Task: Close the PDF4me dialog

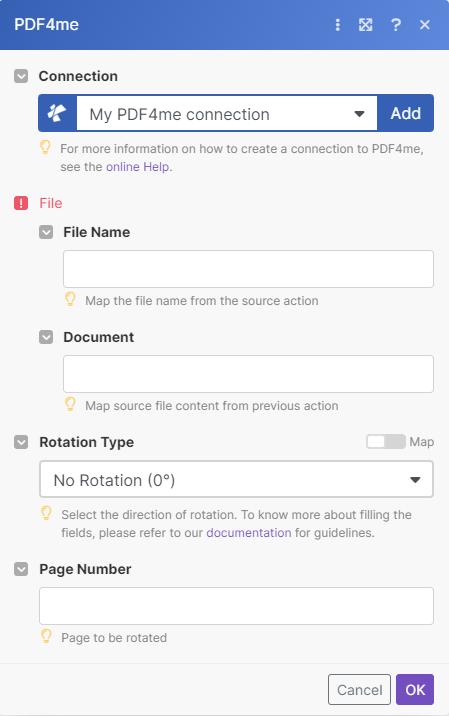Action: click(425, 25)
